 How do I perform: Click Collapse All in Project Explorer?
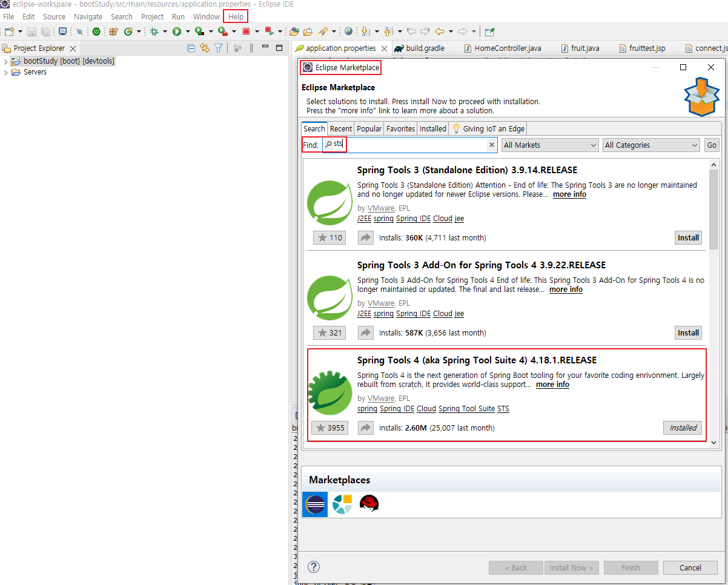coord(191,48)
